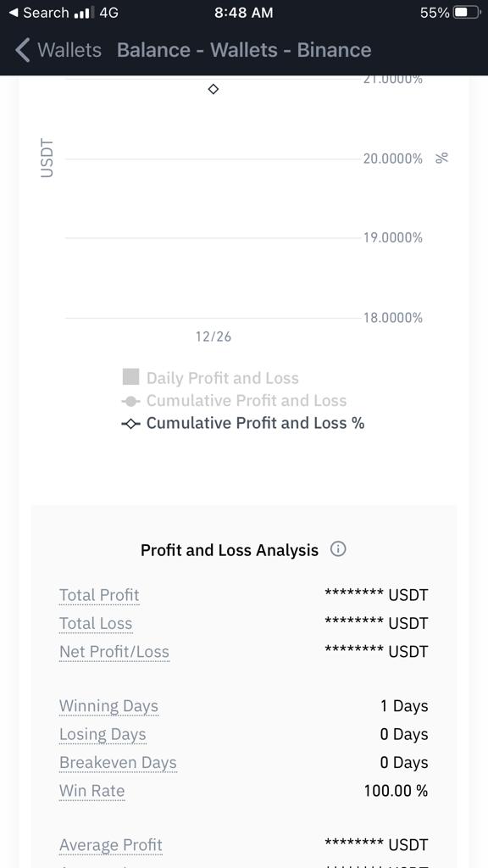Return to Search app in status bar
Viewport: 488px width, 868px height.
pyautogui.click(x=39, y=13)
